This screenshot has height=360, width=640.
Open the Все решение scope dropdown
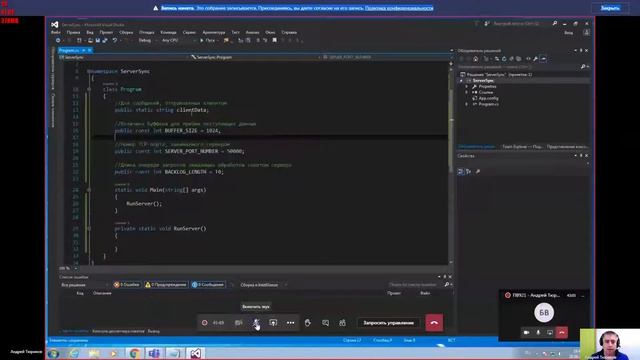[84, 284]
